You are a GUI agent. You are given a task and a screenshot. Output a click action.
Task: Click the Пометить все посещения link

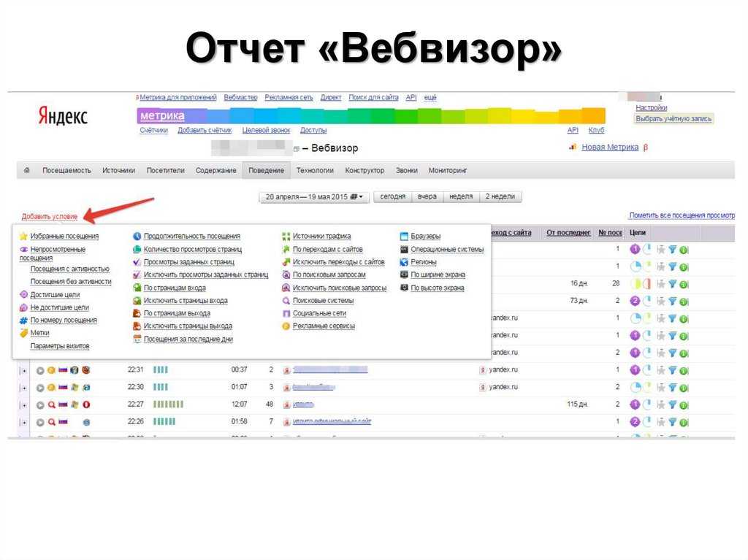pos(682,215)
